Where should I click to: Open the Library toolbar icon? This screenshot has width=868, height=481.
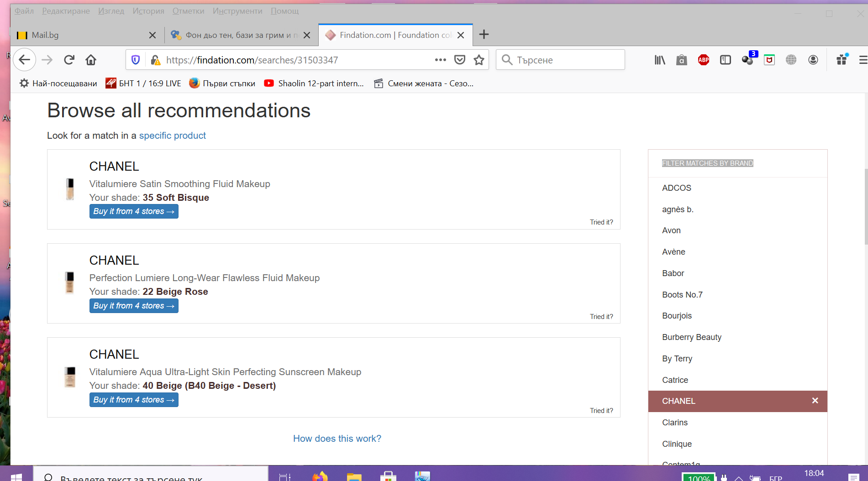[x=660, y=60]
